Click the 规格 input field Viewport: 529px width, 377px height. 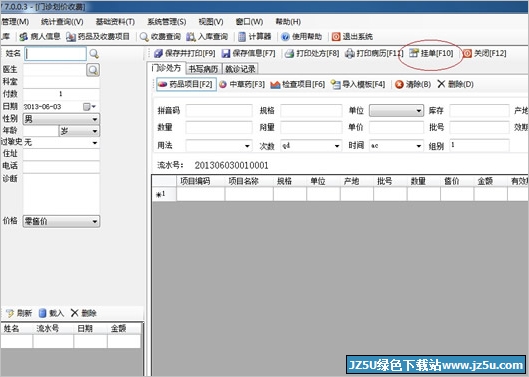(311, 110)
